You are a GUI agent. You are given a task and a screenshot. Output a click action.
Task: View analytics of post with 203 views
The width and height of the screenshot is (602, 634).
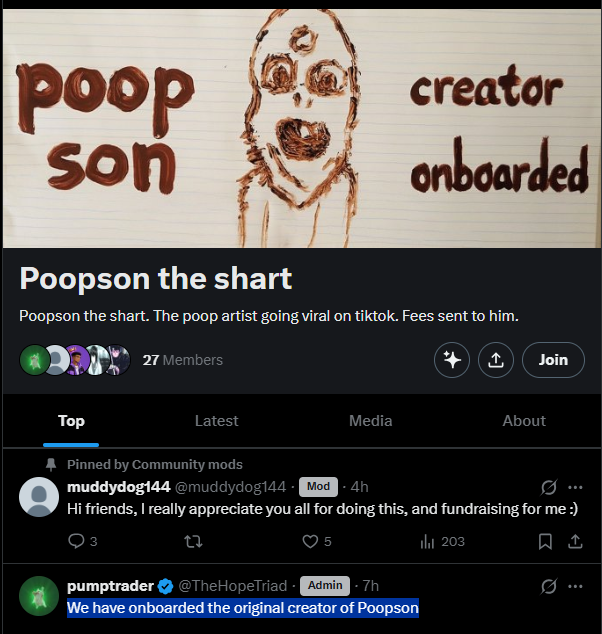[x=442, y=541]
